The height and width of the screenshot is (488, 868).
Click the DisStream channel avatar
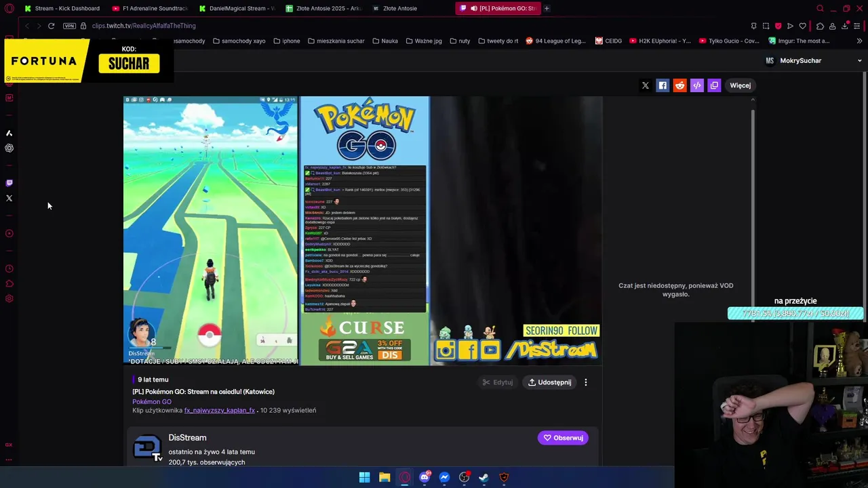point(147,447)
